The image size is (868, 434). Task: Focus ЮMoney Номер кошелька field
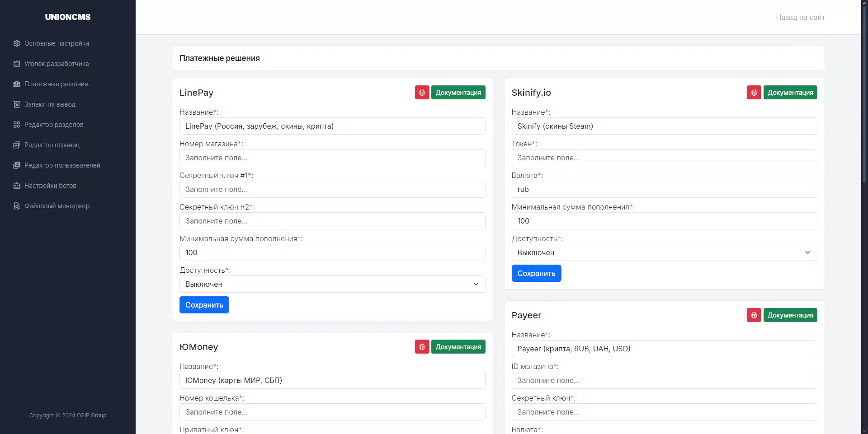tap(332, 412)
